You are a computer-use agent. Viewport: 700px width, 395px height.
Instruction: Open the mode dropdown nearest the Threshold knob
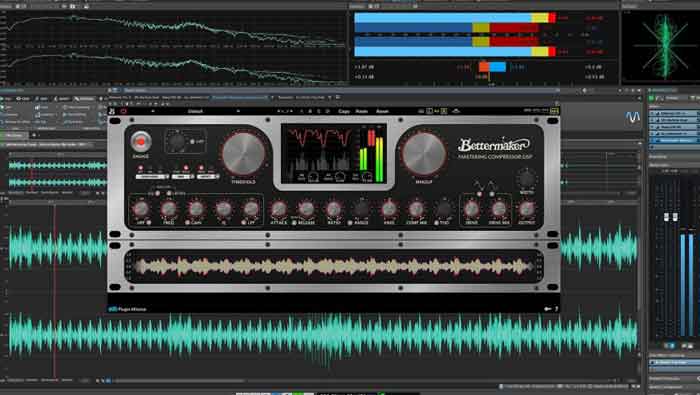[x=208, y=177]
